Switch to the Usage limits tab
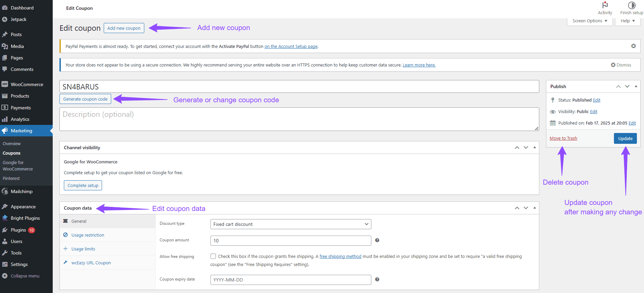Viewport: 644px width, 293px height. [x=83, y=249]
